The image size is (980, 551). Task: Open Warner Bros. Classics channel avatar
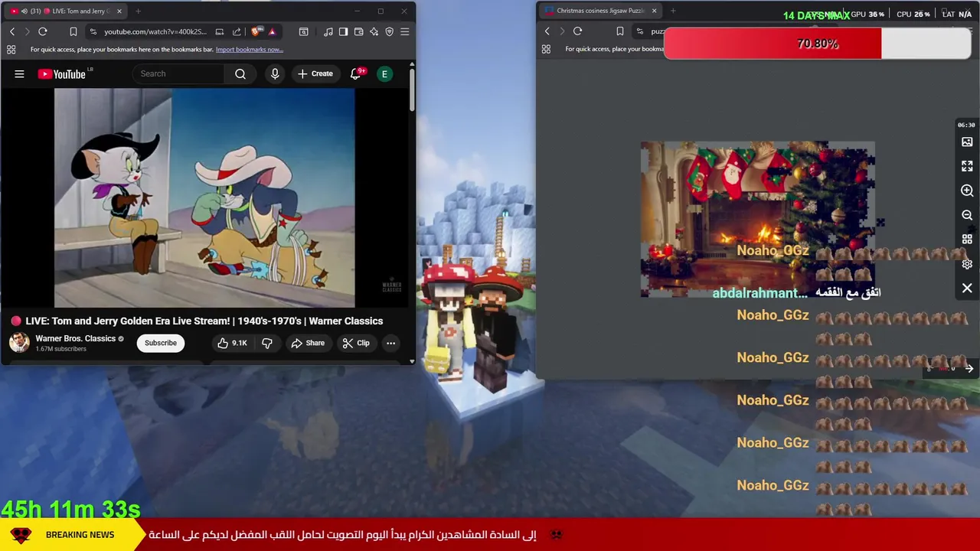pyautogui.click(x=19, y=342)
